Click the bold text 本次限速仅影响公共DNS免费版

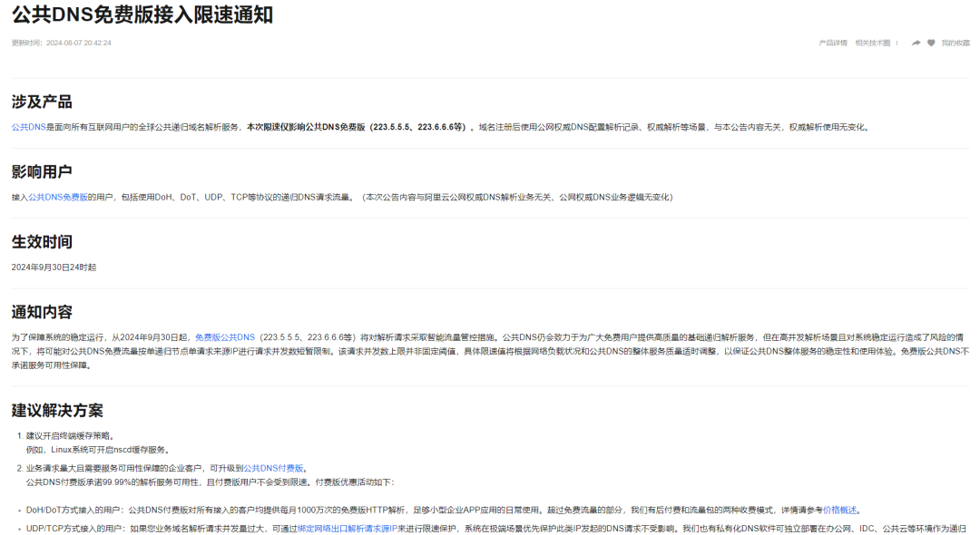(x=306, y=127)
